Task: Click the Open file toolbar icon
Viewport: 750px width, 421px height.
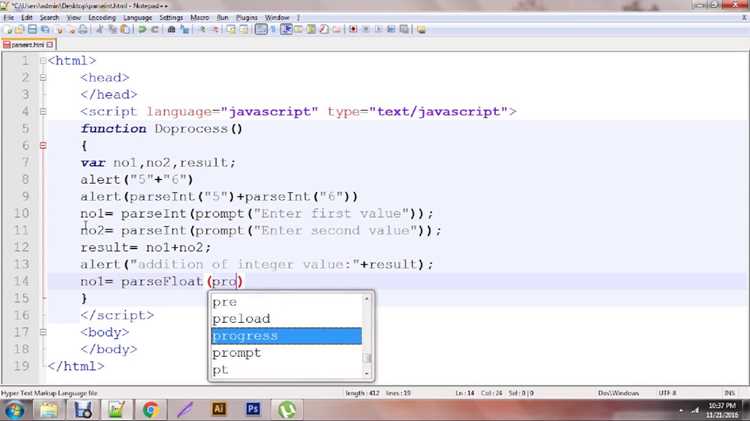Action: point(20,30)
